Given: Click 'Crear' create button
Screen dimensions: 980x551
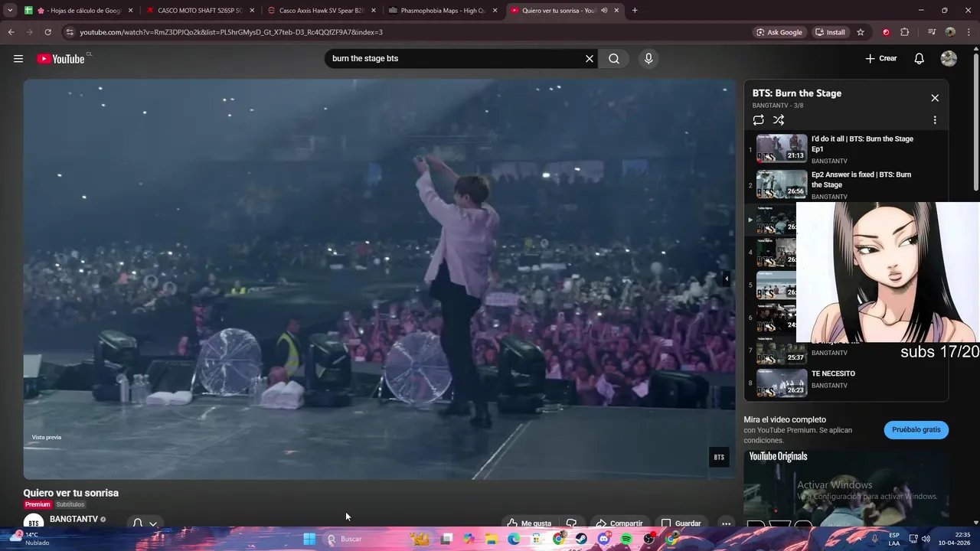Looking at the screenshot, I should coord(881,58).
